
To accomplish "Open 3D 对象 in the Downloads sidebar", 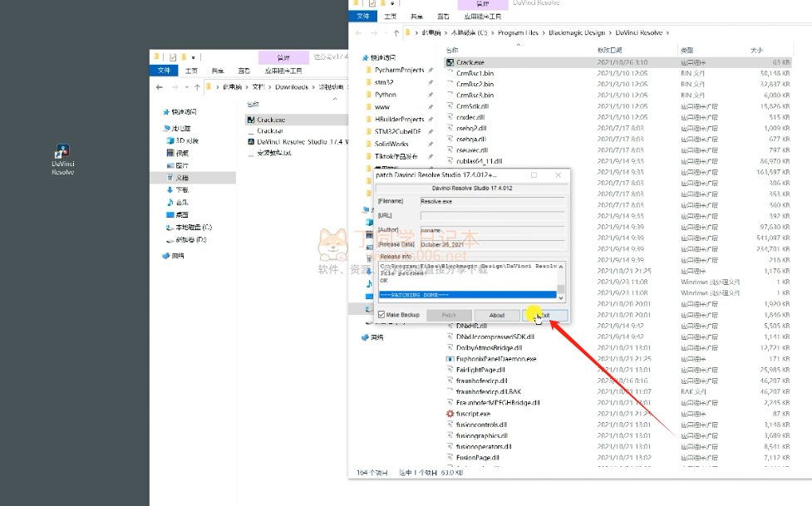I will click(187, 141).
